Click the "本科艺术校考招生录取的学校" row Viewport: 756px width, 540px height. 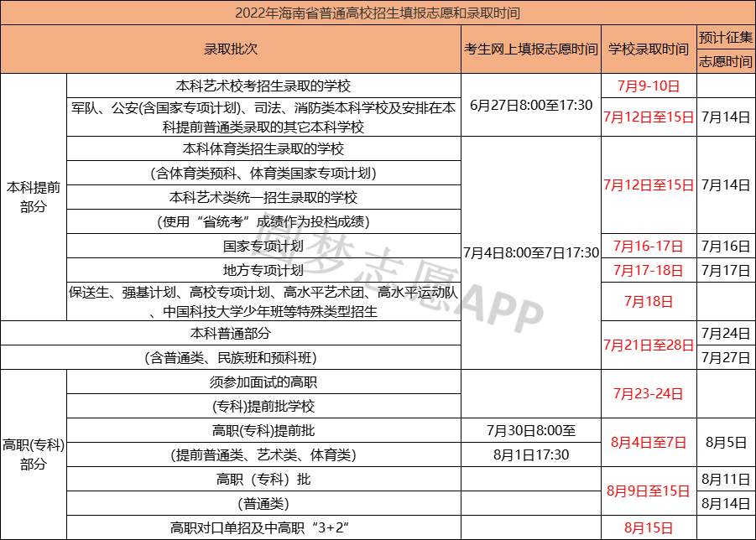(x=263, y=86)
